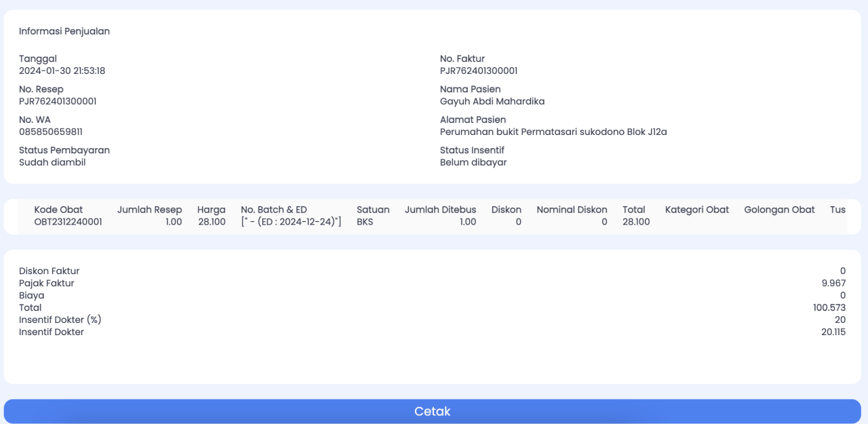Click the Sudah diambil payment status
This screenshot has height=424, width=868.
click(x=52, y=162)
